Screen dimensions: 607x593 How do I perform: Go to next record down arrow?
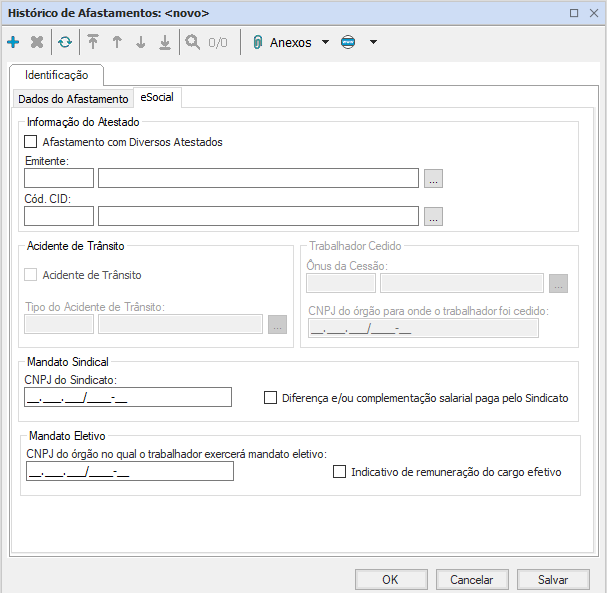(141, 43)
